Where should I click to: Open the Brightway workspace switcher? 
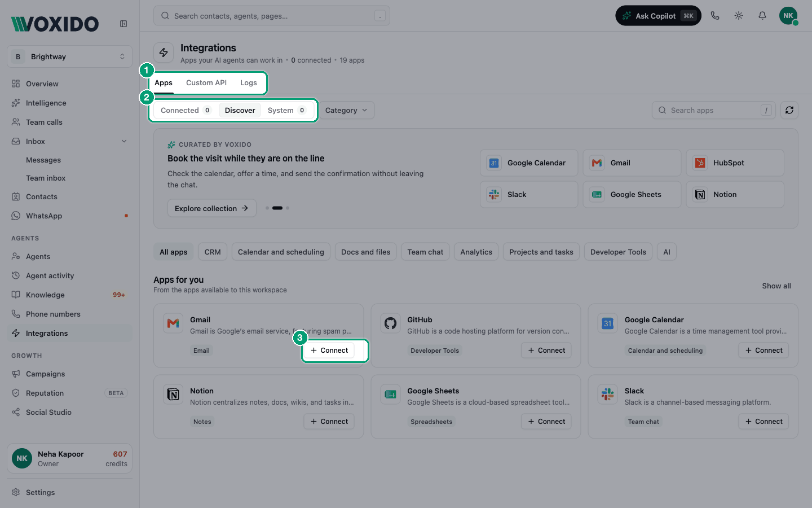[69, 56]
